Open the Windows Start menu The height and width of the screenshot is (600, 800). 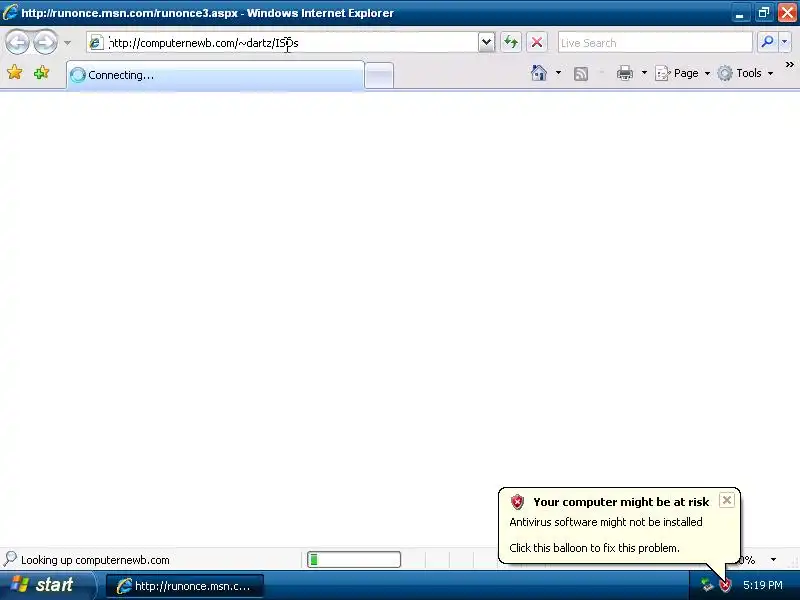[x=47, y=585]
